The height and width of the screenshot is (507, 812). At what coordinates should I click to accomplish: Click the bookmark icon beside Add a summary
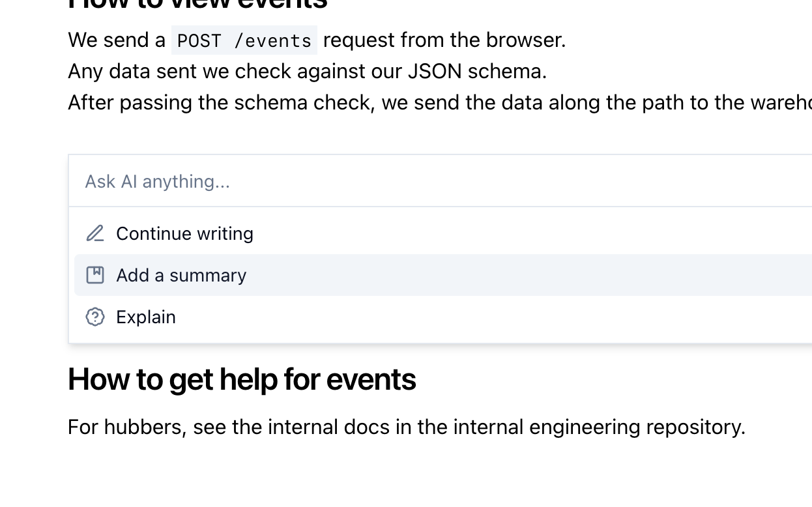coord(95,275)
